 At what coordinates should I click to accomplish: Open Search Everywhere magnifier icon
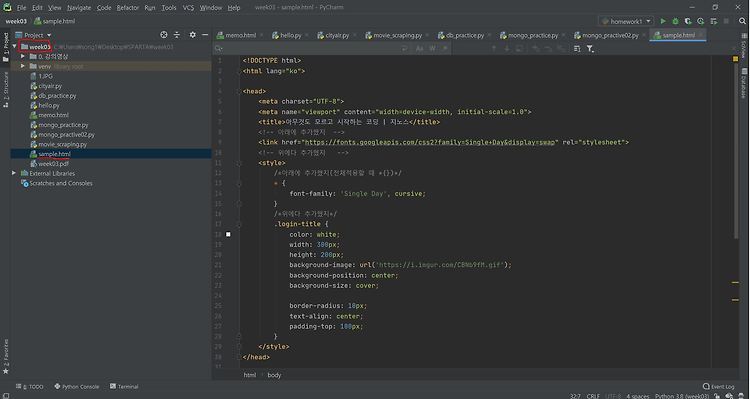click(x=742, y=21)
